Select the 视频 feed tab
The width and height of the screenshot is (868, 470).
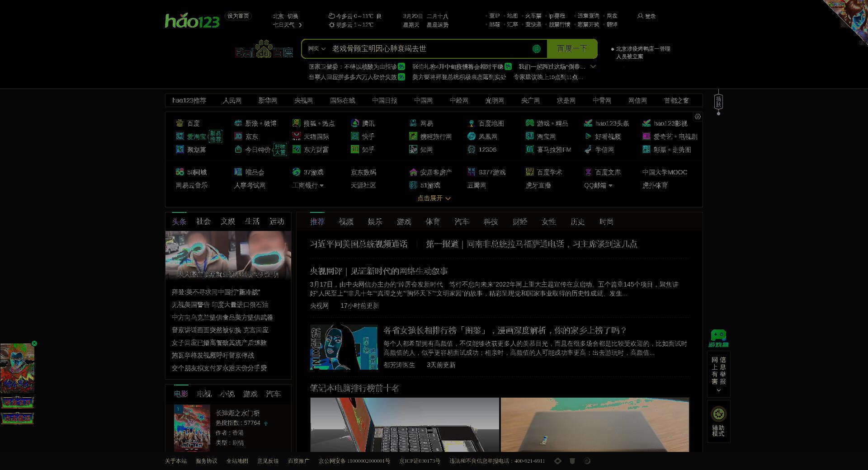pos(346,221)
